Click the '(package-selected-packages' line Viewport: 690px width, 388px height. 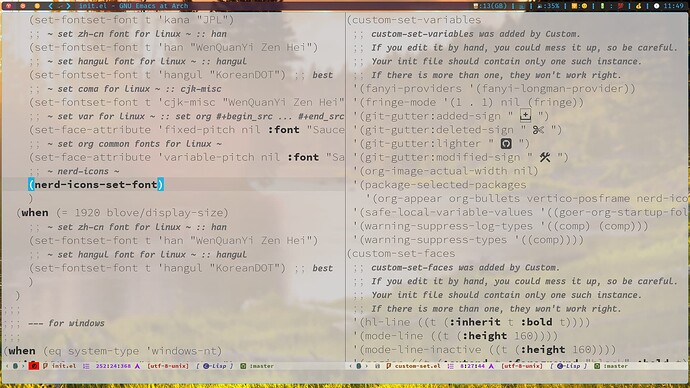(440, 184)
